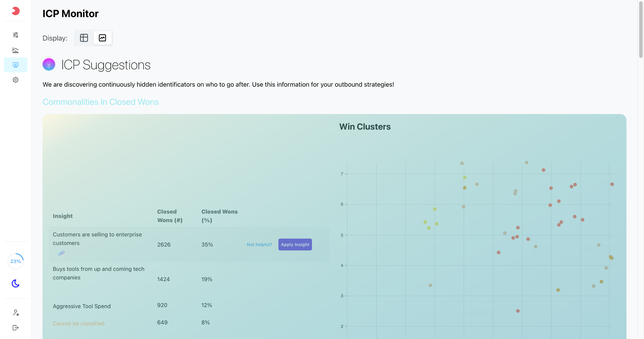Click the ICP Suggestions lightbulb icon

click(49, 64)
